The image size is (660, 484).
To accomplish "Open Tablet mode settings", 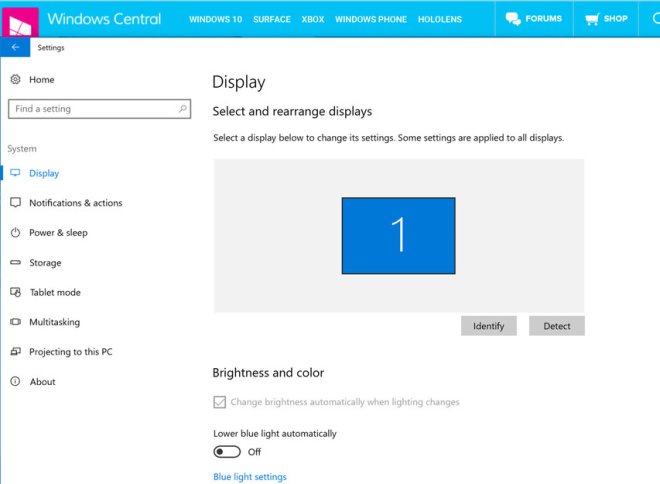I will (x=55, y=293).
